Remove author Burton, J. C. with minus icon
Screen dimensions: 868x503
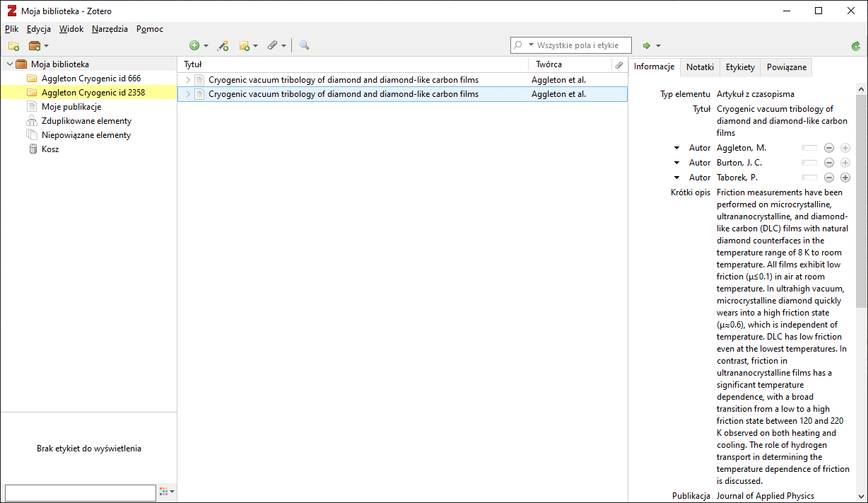[x=829, y=163]
